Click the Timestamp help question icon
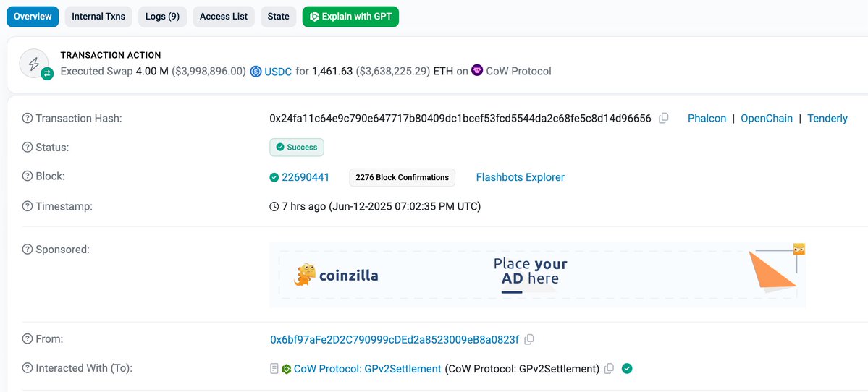This screenshot has height=392, width=868. tap(27, 206)
